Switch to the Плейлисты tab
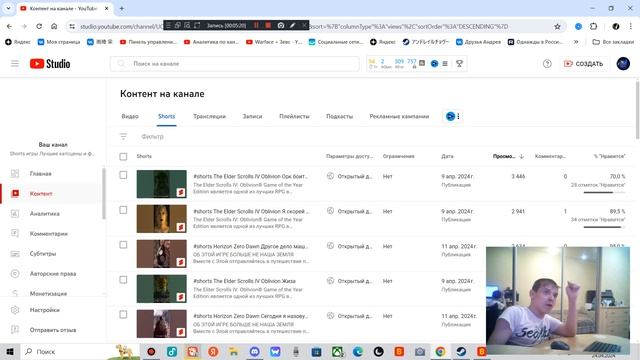Image resolution: width=640 pixels, height=360 pixels. click(294, 116)
